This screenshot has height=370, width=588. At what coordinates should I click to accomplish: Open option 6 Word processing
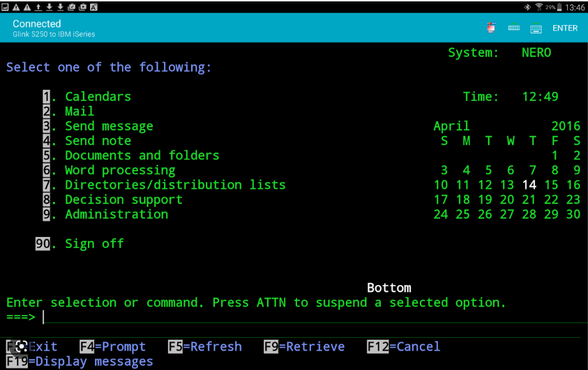tap(120, 170)
